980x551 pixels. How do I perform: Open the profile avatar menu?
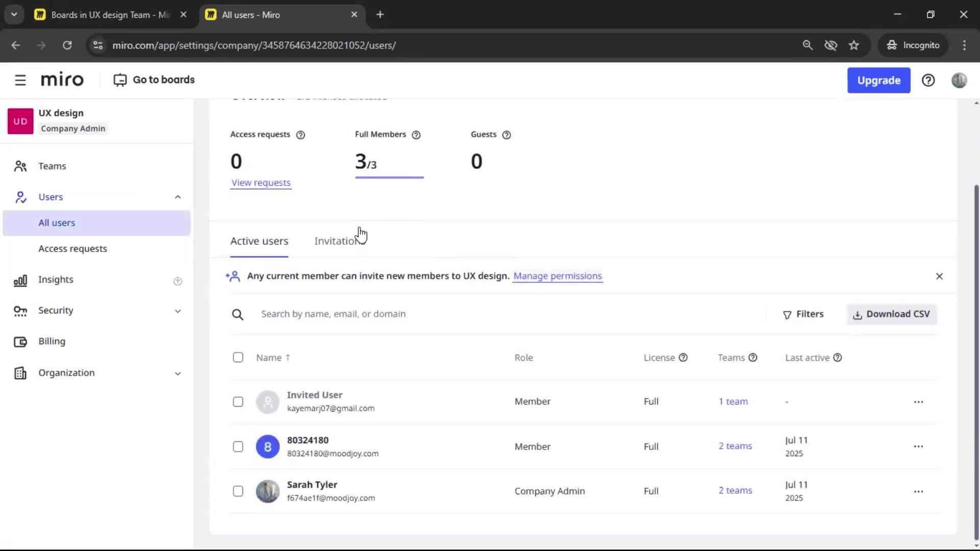point(959,80)
